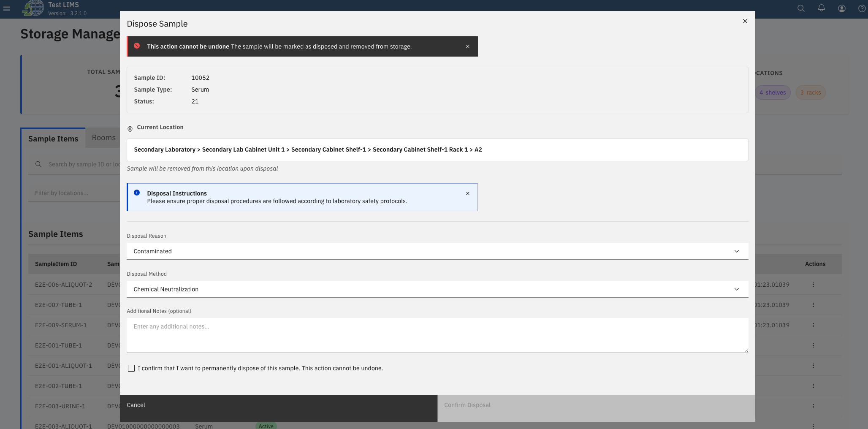Click the red error icon in warning banner
Image resolution: width=868 pixels, height=429 pixels.
pos(137,46)
